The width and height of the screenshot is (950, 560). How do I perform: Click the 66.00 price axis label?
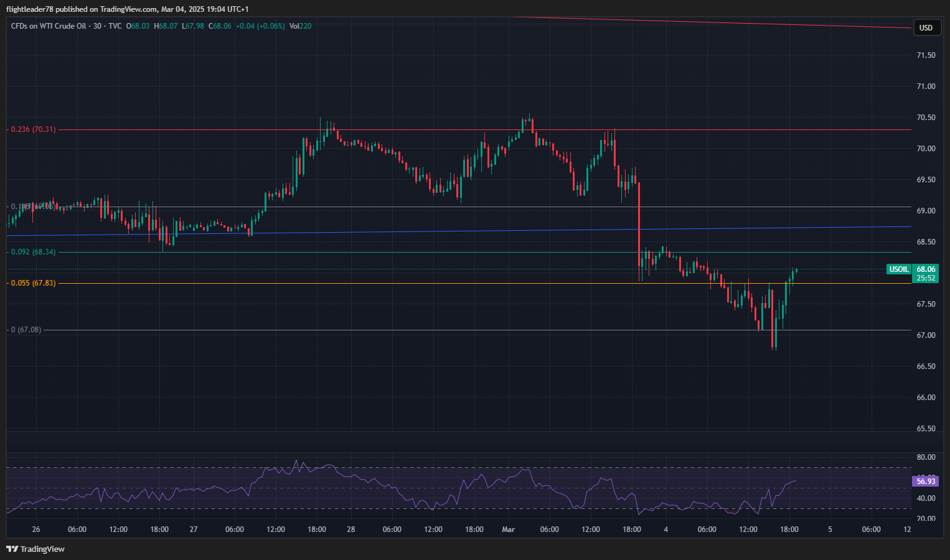tap(926, 398)
